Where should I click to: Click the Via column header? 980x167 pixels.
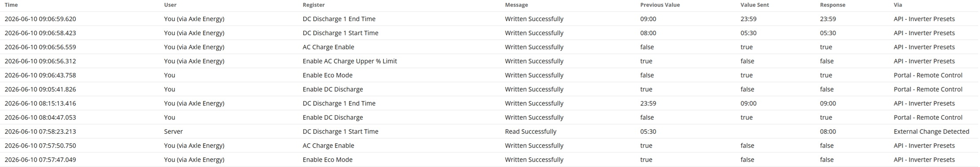click(x=898, y=5)
